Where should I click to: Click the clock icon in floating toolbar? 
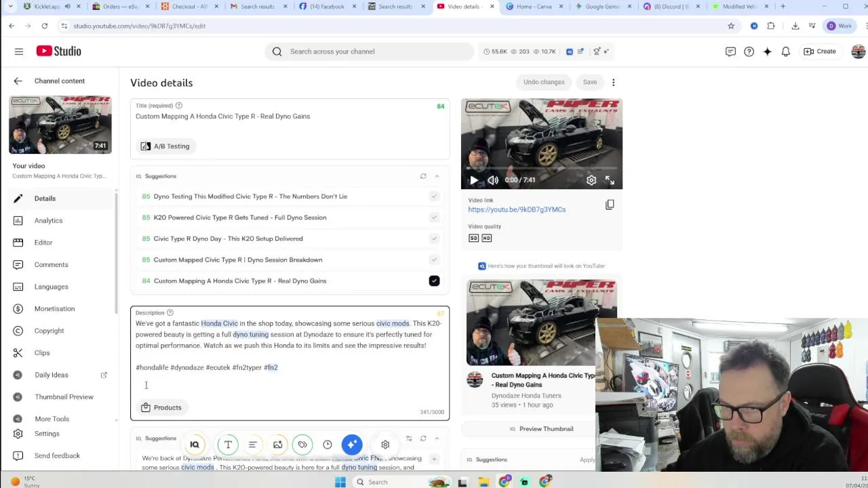click(328, 445)
